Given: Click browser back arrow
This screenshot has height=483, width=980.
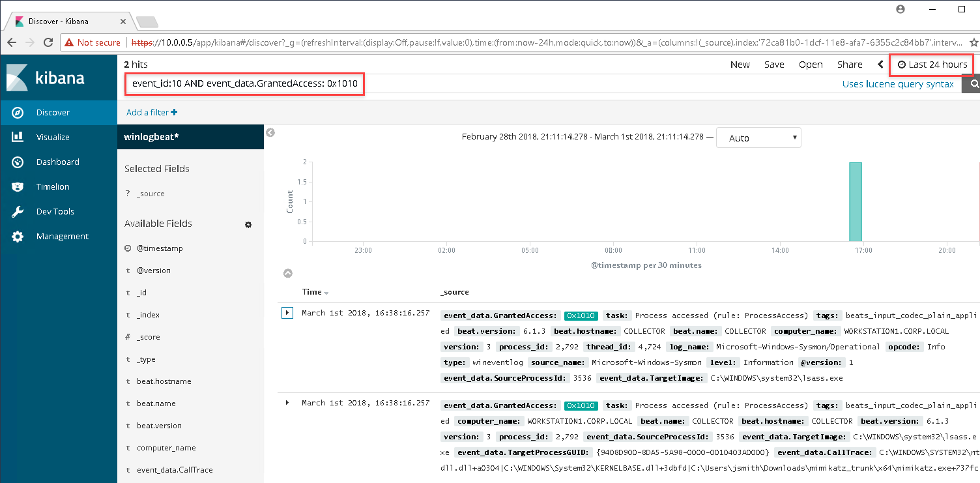Looking at the screenshot, I should (12, 42).
